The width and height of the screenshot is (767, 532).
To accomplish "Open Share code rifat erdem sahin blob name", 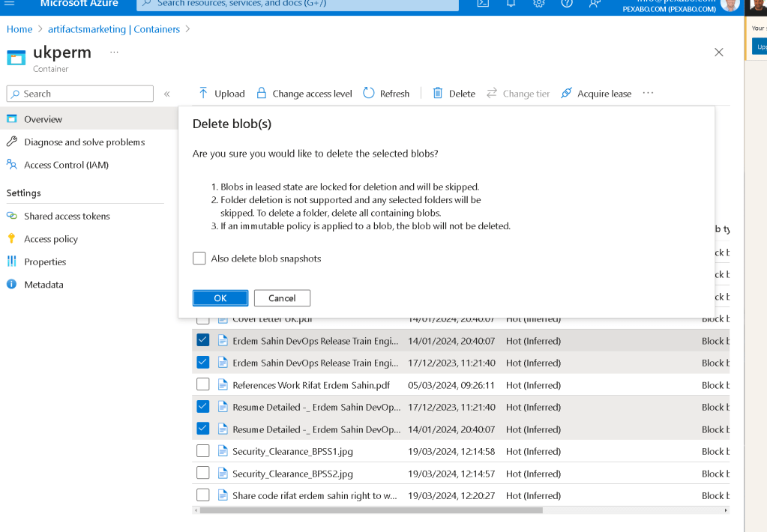I will 315,496.
